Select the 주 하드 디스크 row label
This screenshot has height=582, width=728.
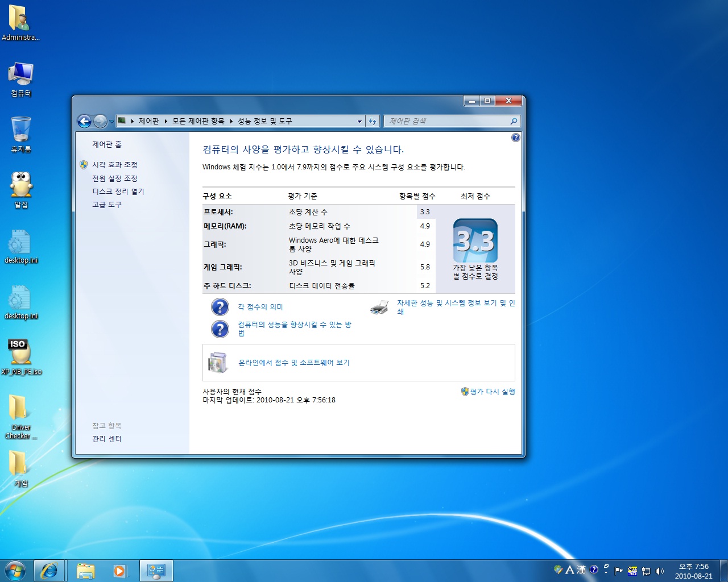tap(227, 286)
